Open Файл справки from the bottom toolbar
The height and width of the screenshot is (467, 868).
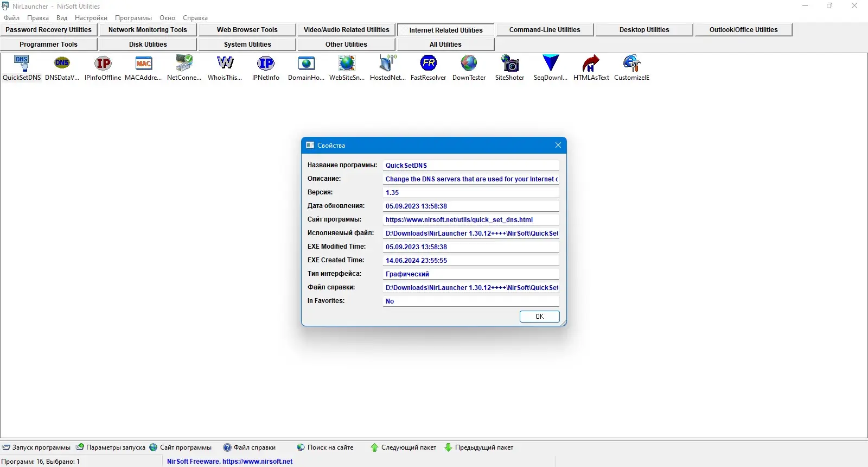pyautogui.click(x=250, y=447)
